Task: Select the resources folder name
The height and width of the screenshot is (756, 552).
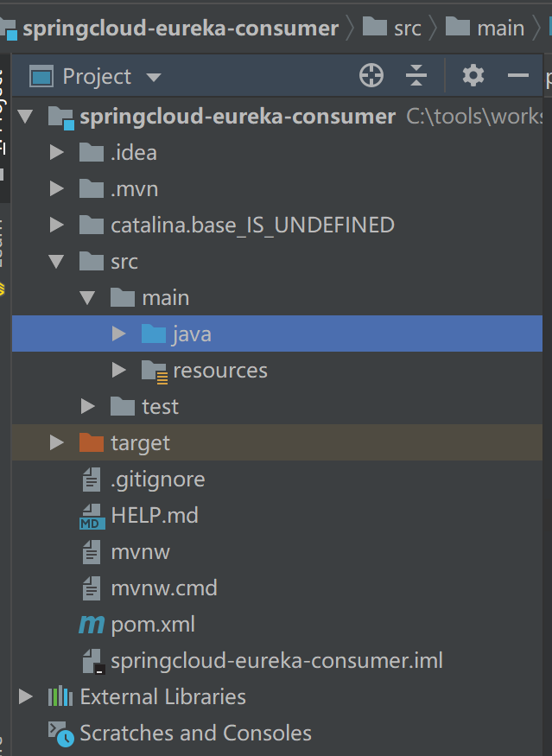Action: (220, 371)
